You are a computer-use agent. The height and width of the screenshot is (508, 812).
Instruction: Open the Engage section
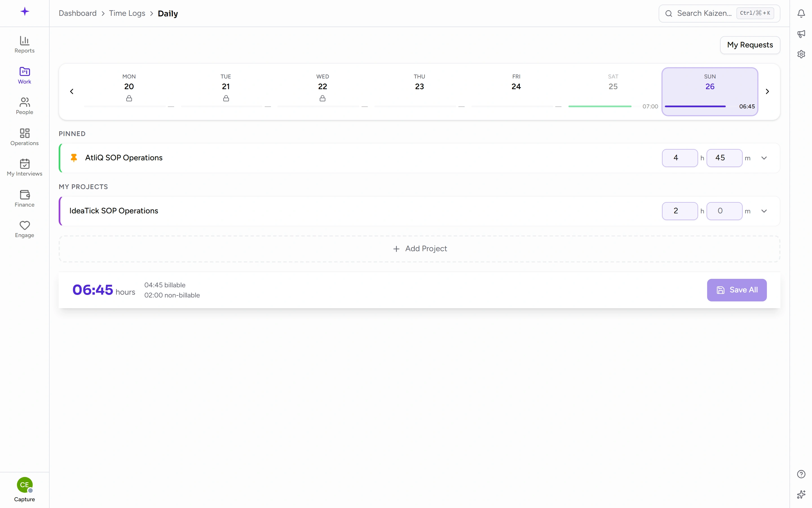[x=25, y=229]
